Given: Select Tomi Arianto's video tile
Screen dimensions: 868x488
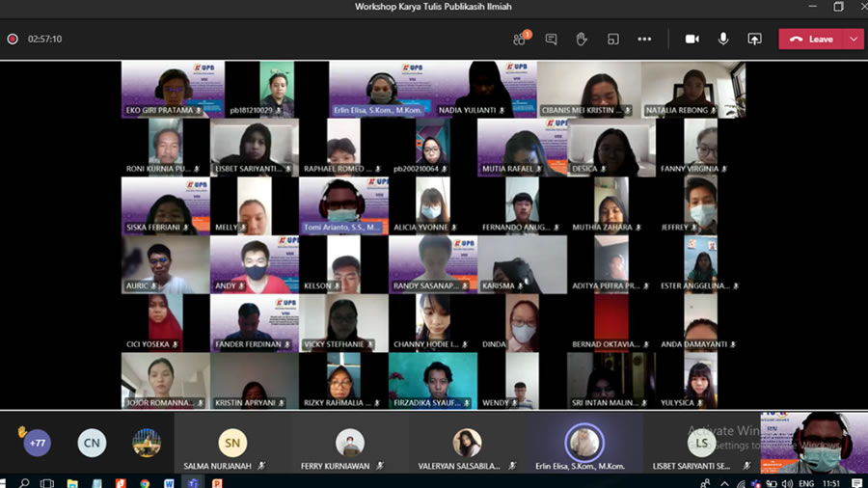Looking at the screenshot, I should coord(343,205).
